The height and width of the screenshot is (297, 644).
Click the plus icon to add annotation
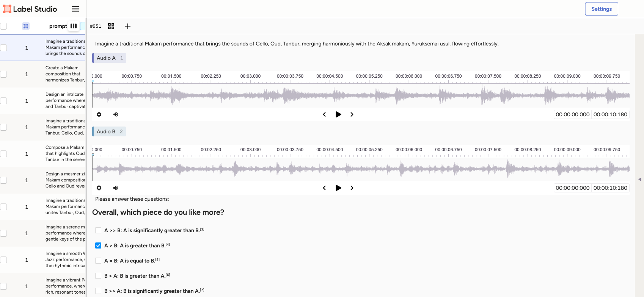(128, 26)
